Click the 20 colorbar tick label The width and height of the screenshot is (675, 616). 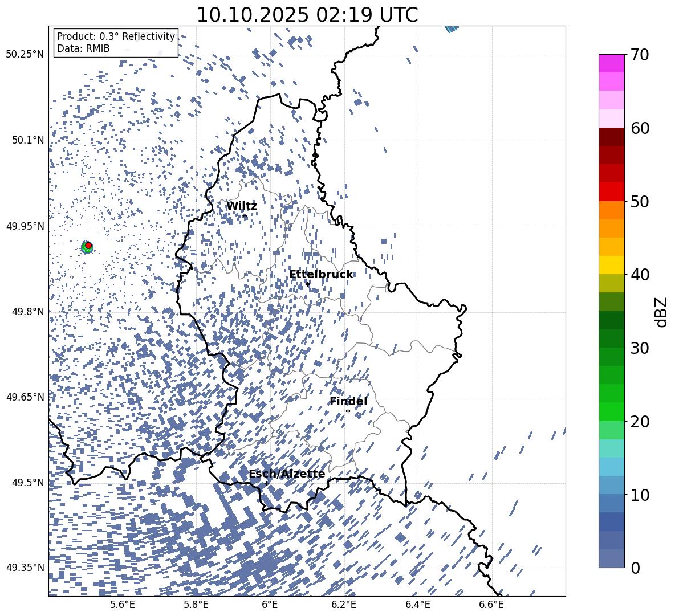(639, 422)
